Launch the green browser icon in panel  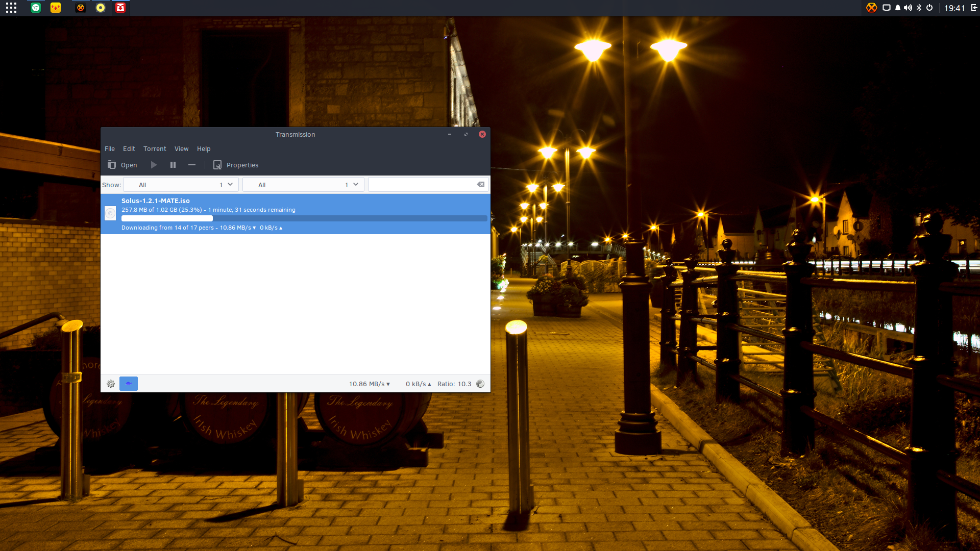(36, 8)
